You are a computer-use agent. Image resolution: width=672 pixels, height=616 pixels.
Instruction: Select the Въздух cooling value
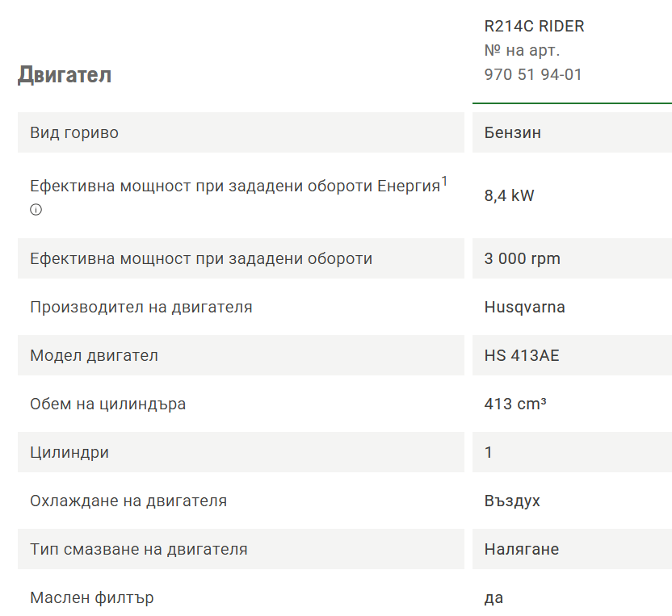pos(512,501)
